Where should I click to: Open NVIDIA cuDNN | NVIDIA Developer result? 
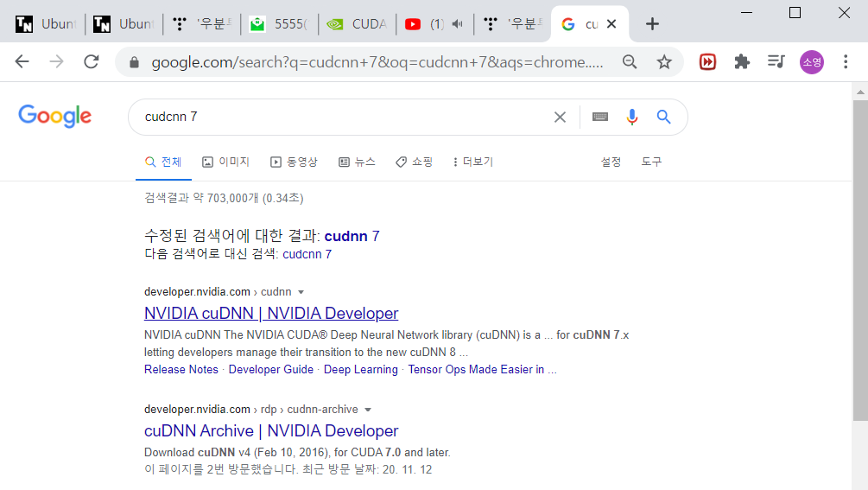[271, 314]
